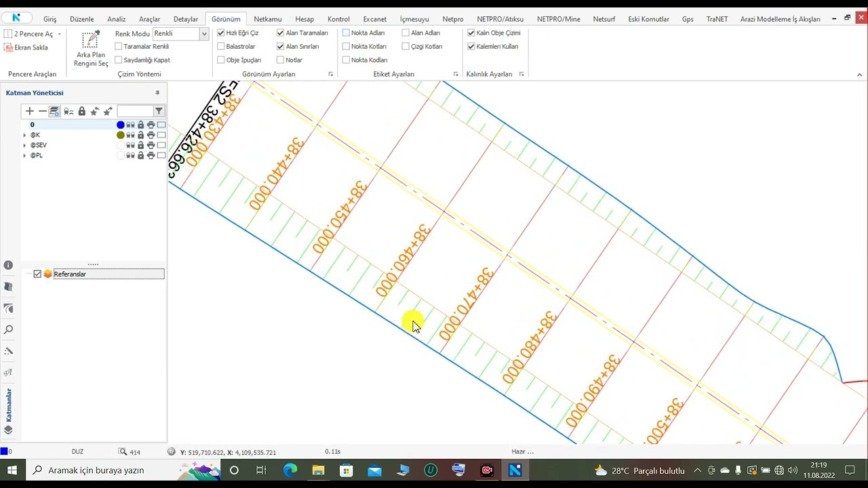Click the layer search input field
Viewport: 868px width, 488px height.
tap(135, 111)
